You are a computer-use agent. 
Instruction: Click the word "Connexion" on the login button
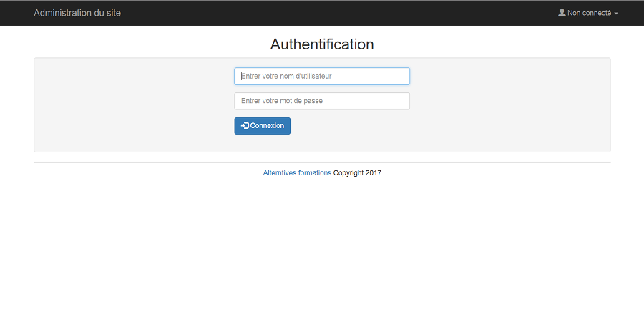tap(267, 126)
